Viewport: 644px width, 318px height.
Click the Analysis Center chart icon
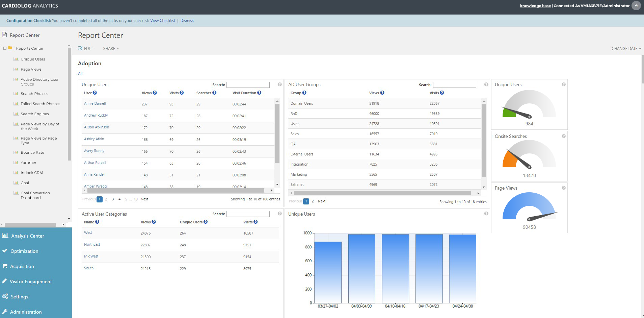(x=5, y=236)
